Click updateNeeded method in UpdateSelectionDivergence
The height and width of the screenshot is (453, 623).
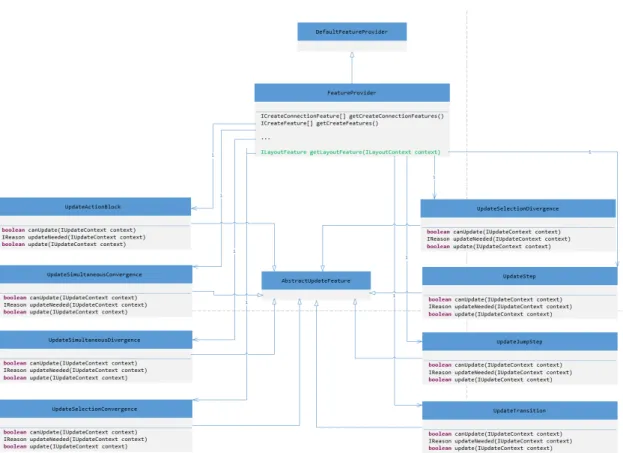tap(499, 239)
